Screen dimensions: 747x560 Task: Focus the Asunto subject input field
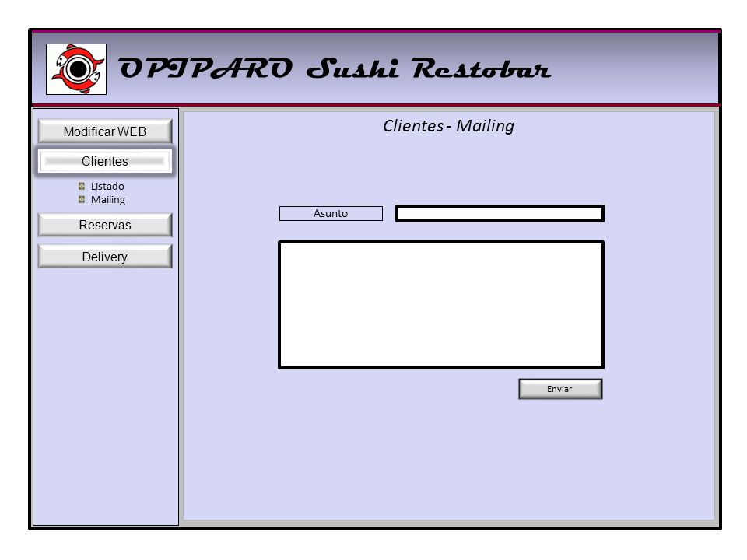pyautogui.click(x=500, y=213)
